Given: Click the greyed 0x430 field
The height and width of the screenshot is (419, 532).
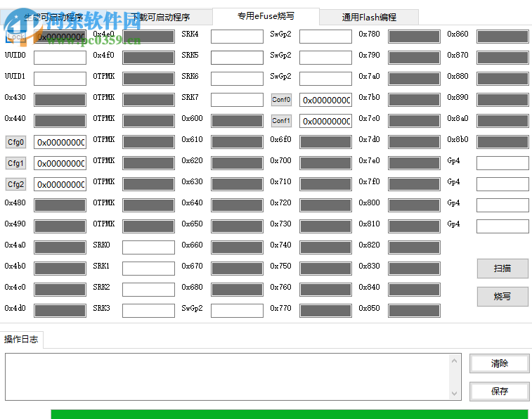Looking at the screenshot, I should 60,100.
